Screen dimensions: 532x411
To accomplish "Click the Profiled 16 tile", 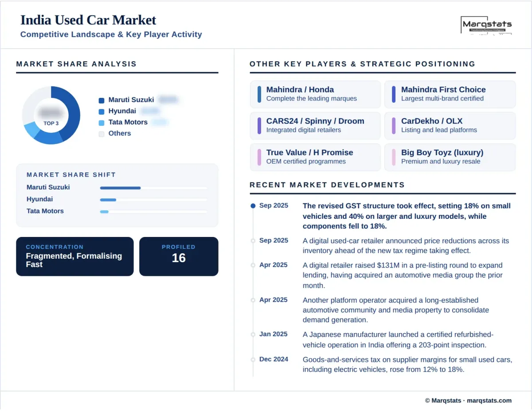I will (179, 256).
